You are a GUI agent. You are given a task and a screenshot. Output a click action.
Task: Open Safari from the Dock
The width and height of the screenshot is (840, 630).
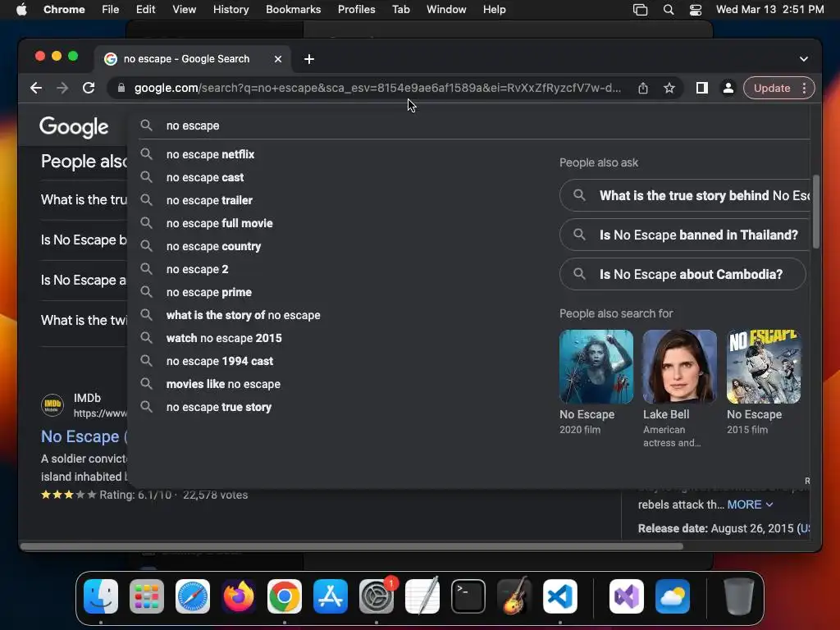(193, 596)
